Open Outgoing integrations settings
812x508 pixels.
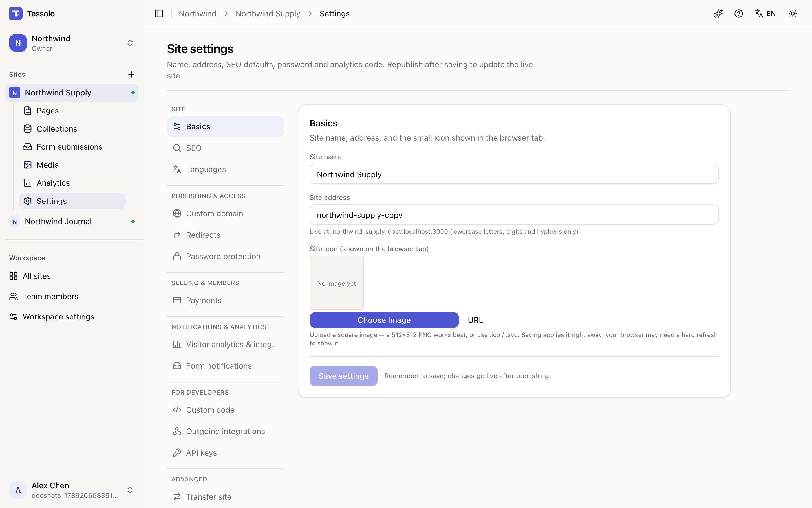pyautogui.click(x=226, y=432)
